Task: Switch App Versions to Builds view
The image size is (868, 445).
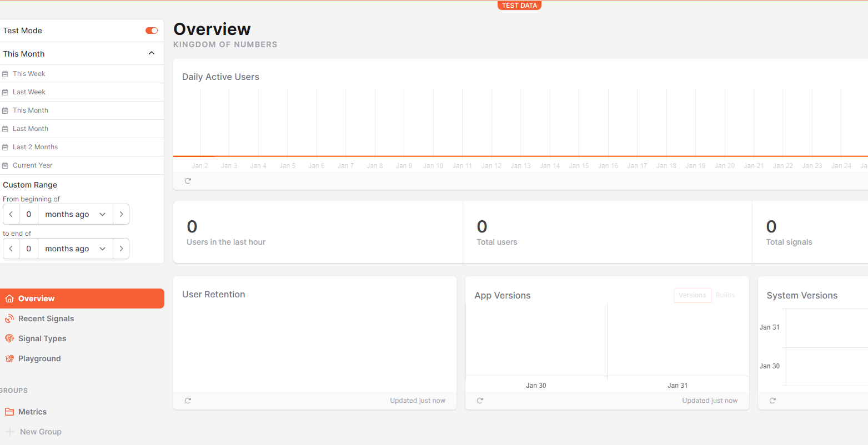Action: (725, 295)
